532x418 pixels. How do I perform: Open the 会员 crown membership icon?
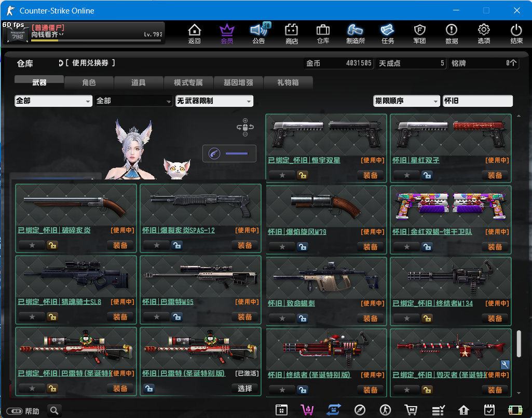tap(227, 34)
